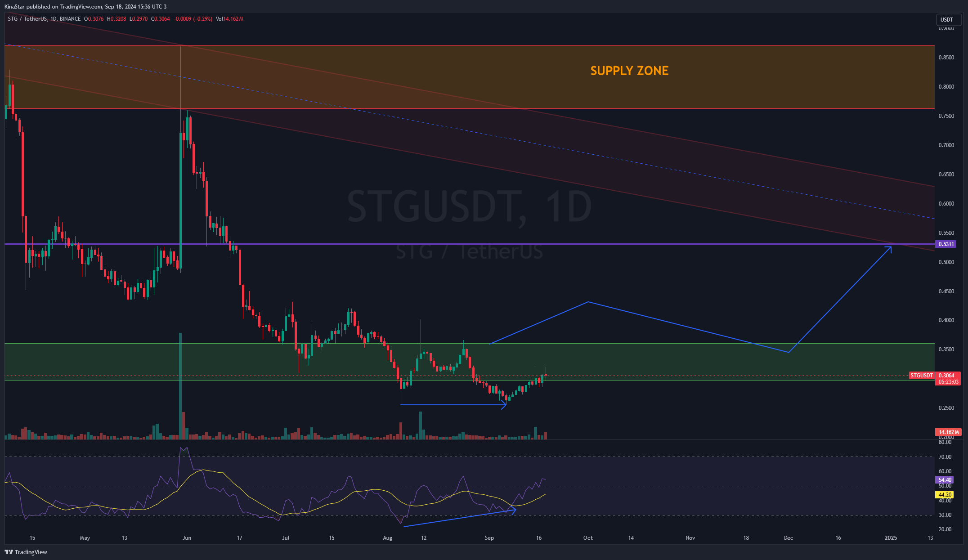This screenshot has width=968, height=560.
Task: Click the 0.5311 purple price label
Action: (x=946, y=244)
